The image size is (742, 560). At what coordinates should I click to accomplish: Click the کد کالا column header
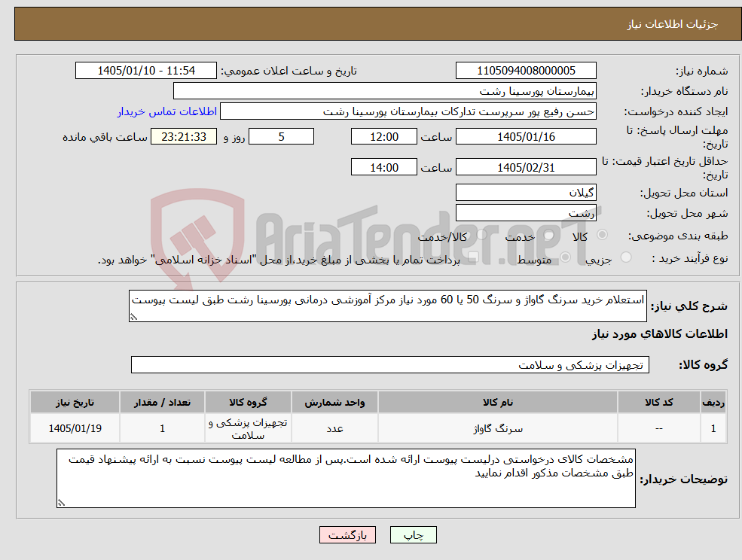pos(658,402)
